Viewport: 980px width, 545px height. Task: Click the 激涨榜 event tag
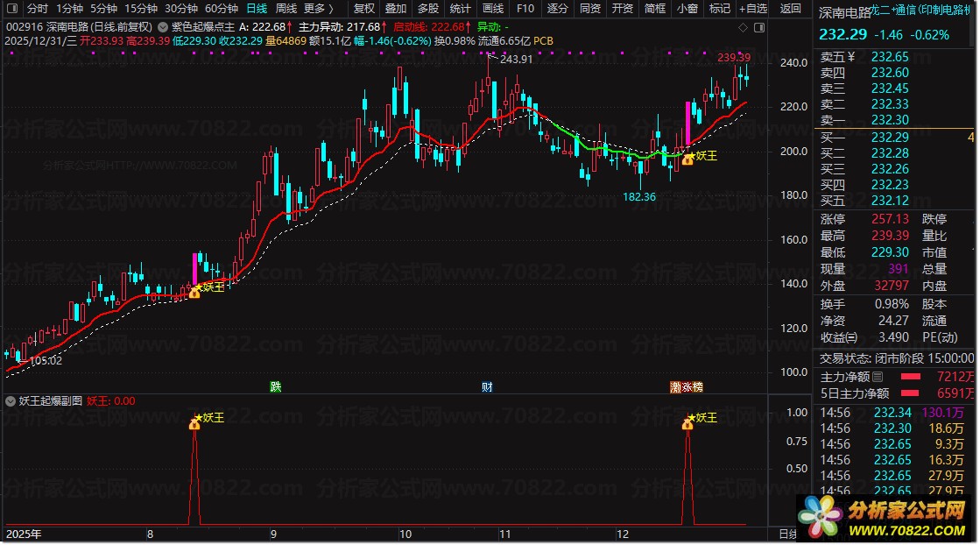[x=687, y=387]
